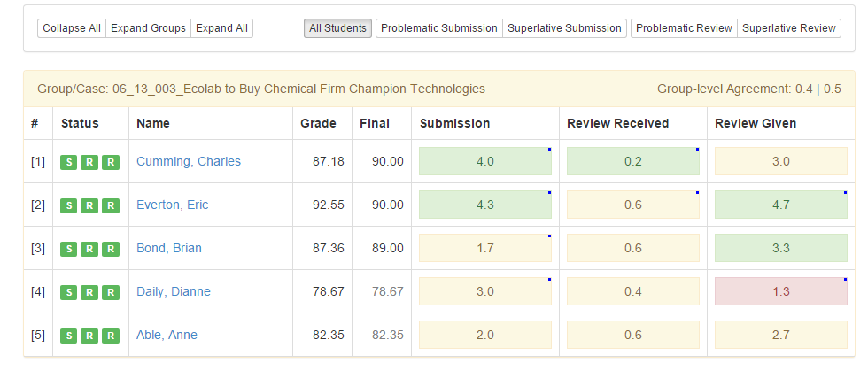Toggle the Superlative Review filter

788,28
